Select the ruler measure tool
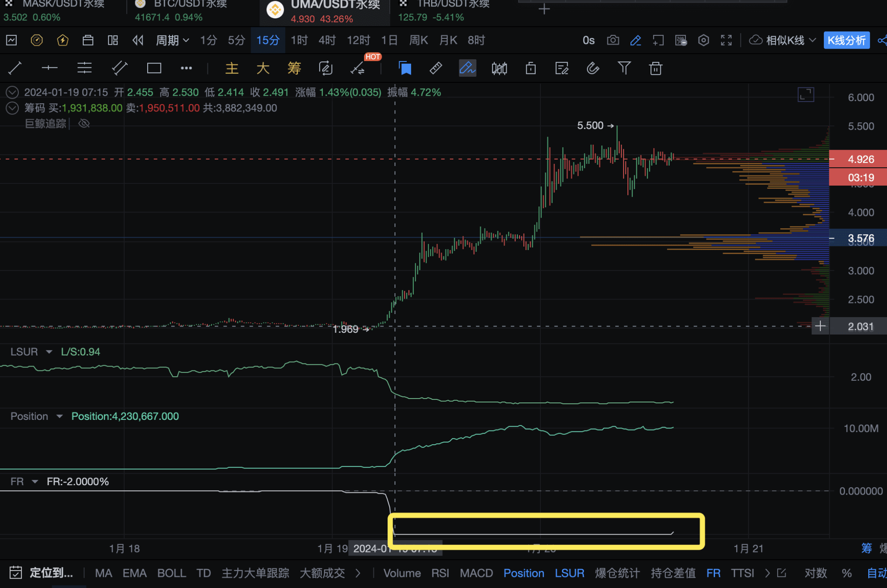Screen dimensions: 887x588 (x=436, y=68)
